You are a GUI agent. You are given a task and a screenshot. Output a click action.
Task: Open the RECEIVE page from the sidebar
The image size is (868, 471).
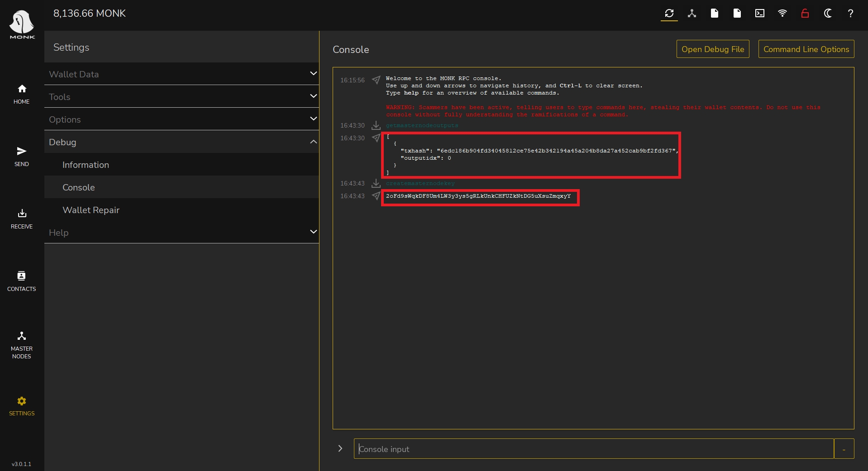click(22, 219)
